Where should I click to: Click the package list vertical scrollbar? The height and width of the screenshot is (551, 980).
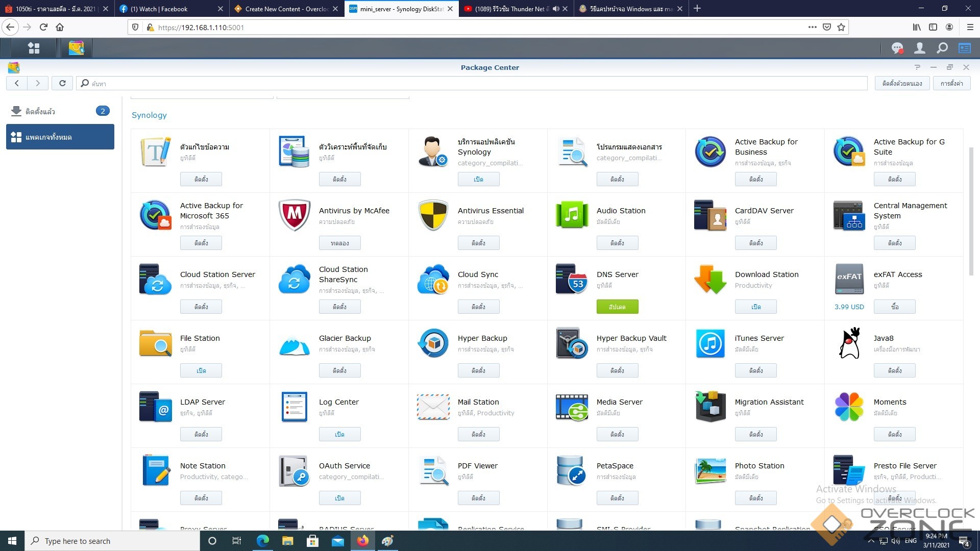click(x=971, y=212)
